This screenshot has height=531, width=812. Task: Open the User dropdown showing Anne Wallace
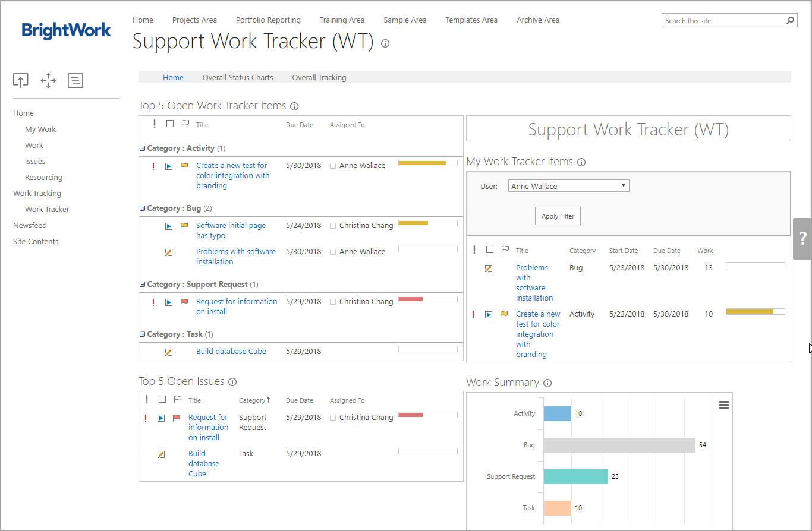pos(569,186)
